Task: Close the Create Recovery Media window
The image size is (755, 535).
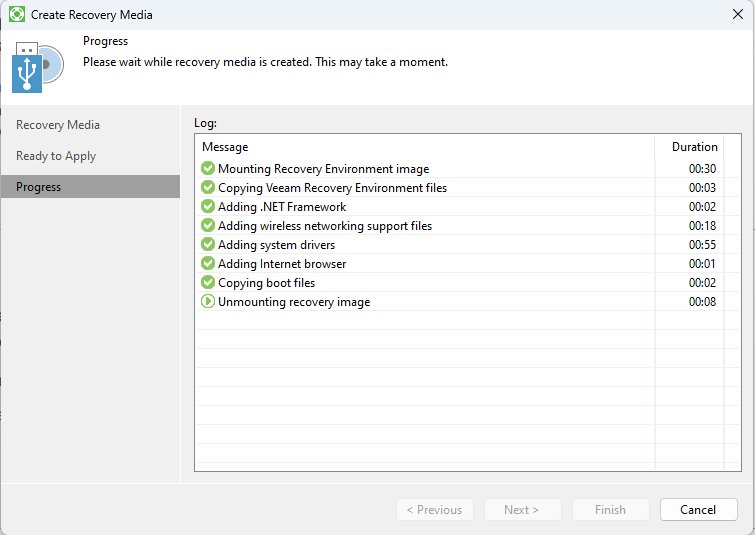Action: point(738,15)
